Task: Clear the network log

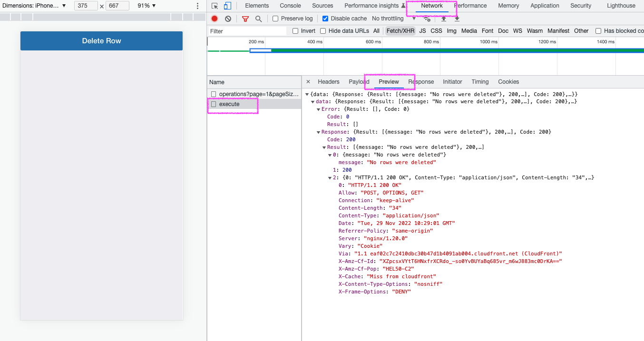Action: [x=228, y=19]
